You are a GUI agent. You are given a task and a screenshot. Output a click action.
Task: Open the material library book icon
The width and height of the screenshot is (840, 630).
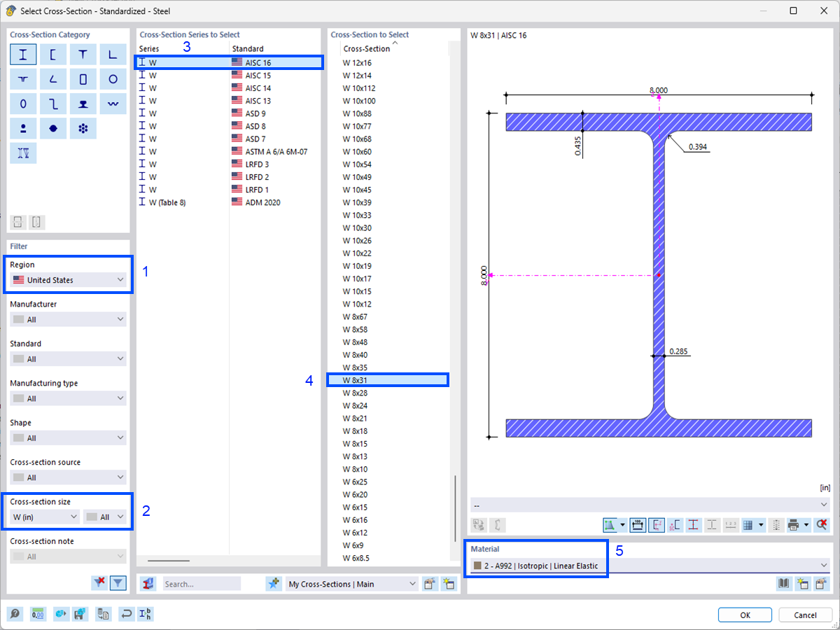(784, 583)
